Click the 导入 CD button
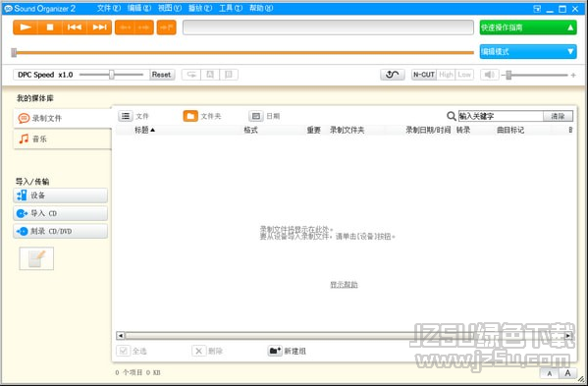The image size is (588, 386). click(61, 213)
